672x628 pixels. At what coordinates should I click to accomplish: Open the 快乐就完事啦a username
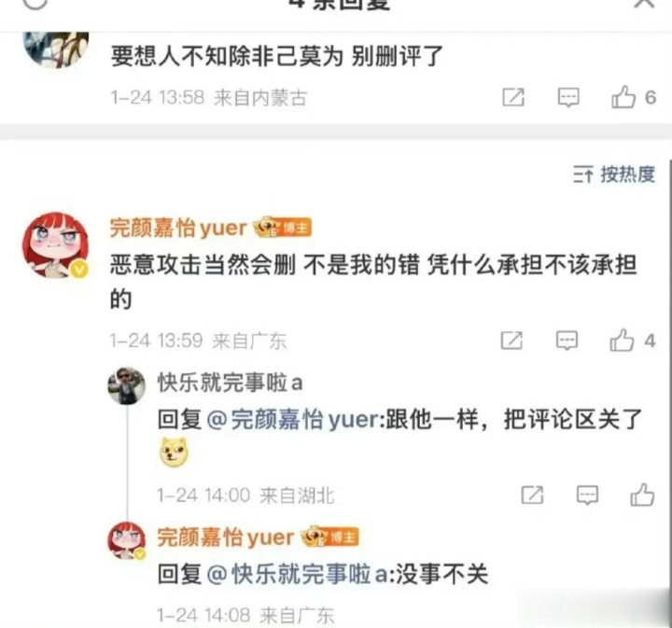click(231, 382)
